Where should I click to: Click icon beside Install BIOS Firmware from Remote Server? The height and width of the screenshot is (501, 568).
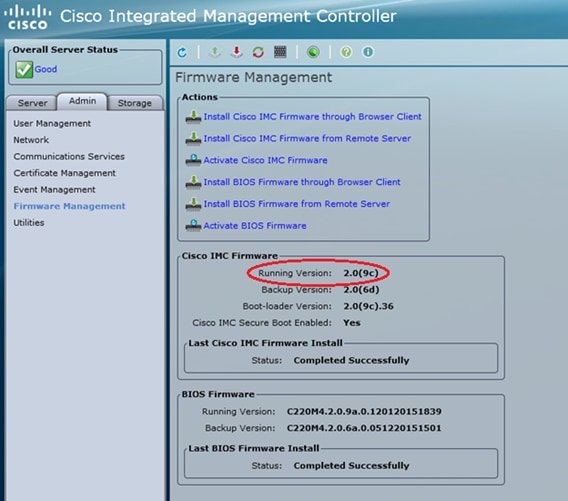point(193,204)
